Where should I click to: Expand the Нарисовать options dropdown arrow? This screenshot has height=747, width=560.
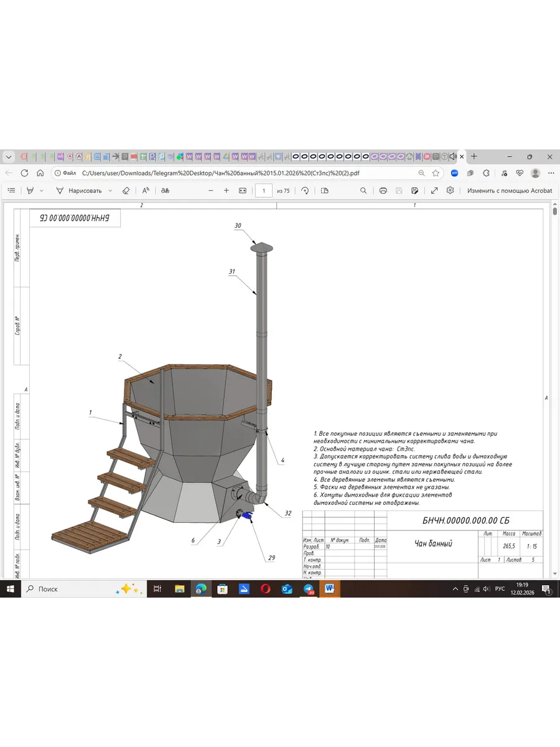(110, 190)
